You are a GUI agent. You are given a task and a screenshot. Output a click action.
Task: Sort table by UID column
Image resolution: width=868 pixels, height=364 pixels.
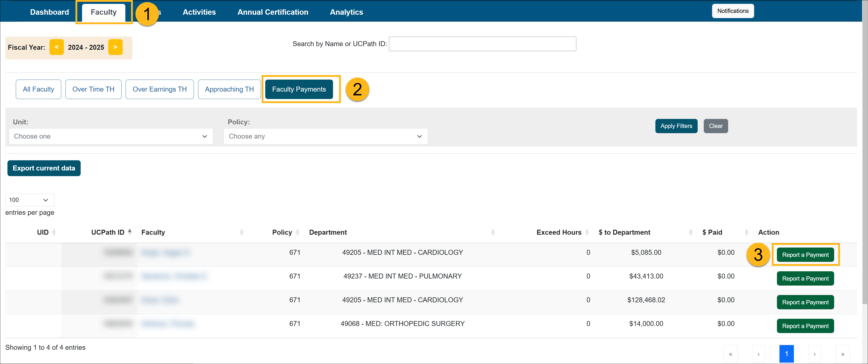coord(54,232)
